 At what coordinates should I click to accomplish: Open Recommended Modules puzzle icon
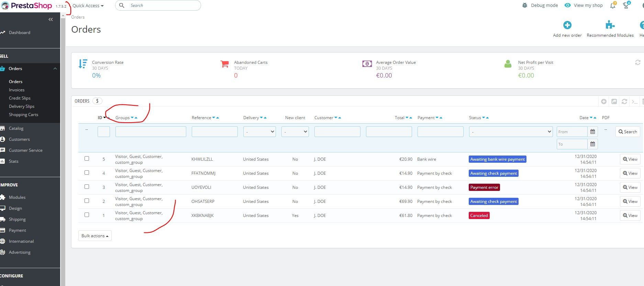pos(610,25)
